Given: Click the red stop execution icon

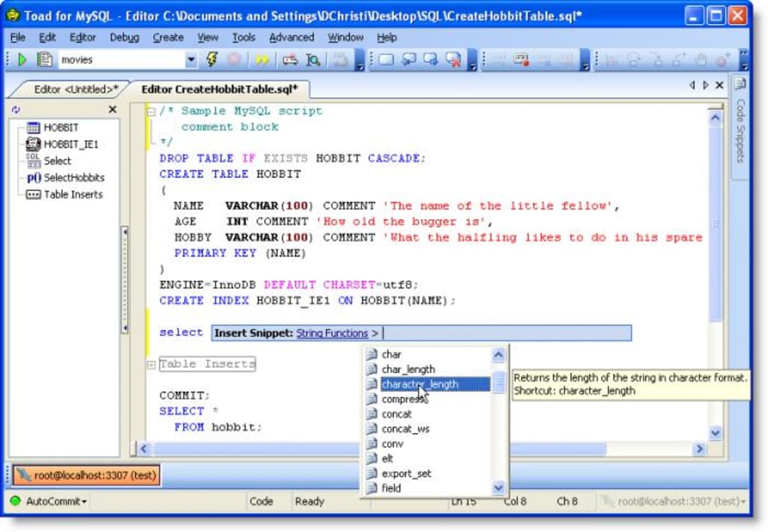Looking at the screenshot, I should (233, 59).
